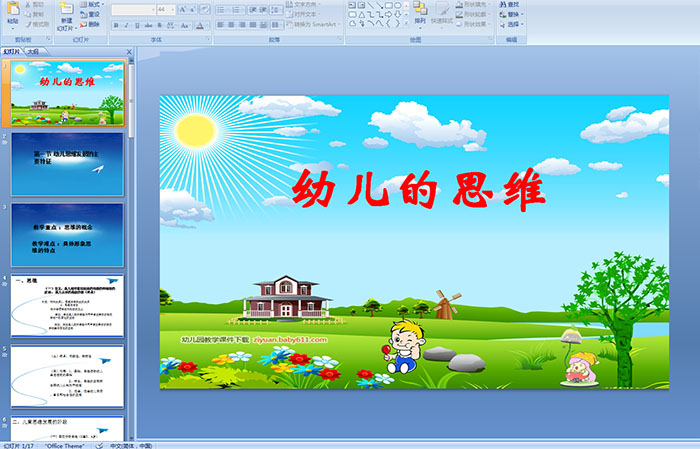
Task: Select slide 4 thumbnail 一、思维
Action: coord(67,306)
